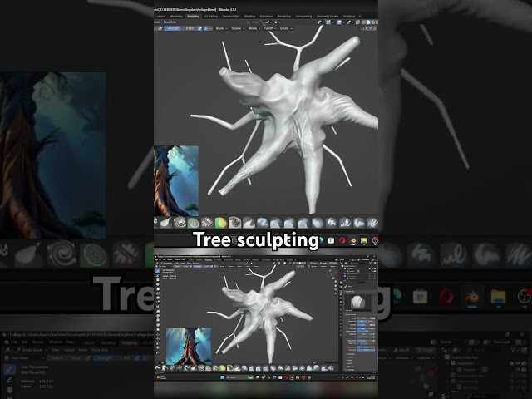The image size is (532, 399).
Task: Click the tree reference image in the upper viewport
Action: (x=176, y=181)
